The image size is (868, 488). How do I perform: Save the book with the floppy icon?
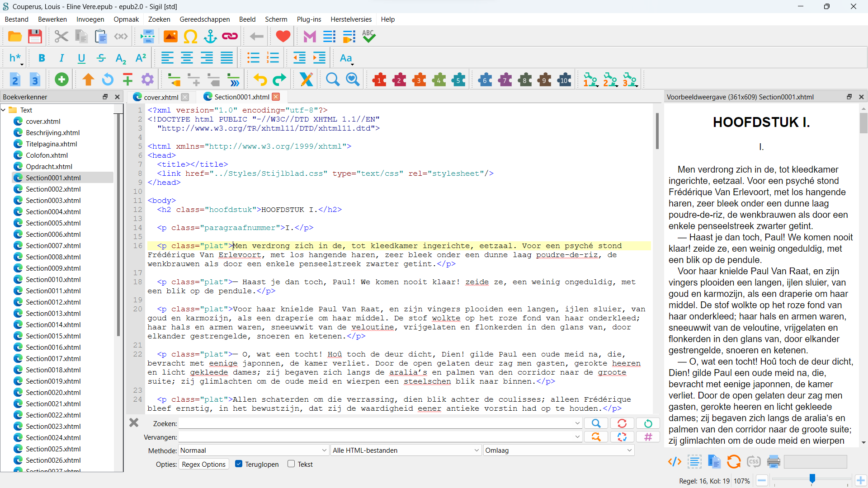[x=35, y=36]
